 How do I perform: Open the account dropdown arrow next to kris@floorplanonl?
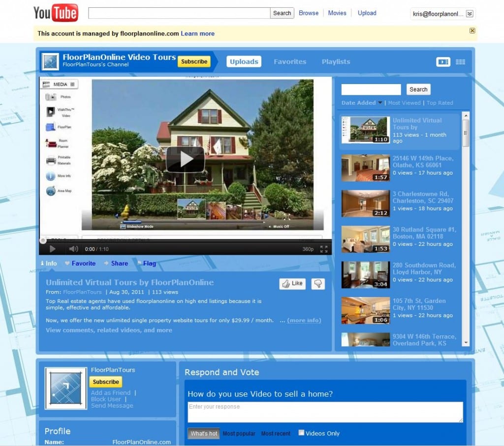(x=470, y=14)
